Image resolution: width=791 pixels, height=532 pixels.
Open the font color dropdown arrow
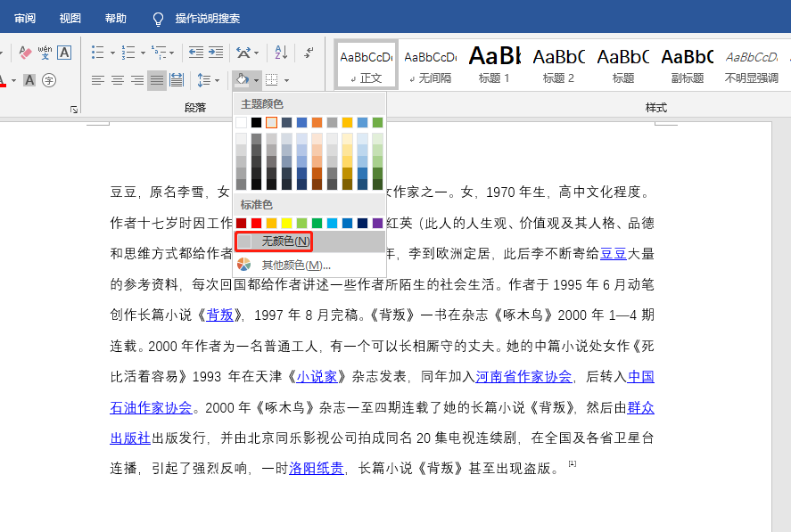click(13, 80)
